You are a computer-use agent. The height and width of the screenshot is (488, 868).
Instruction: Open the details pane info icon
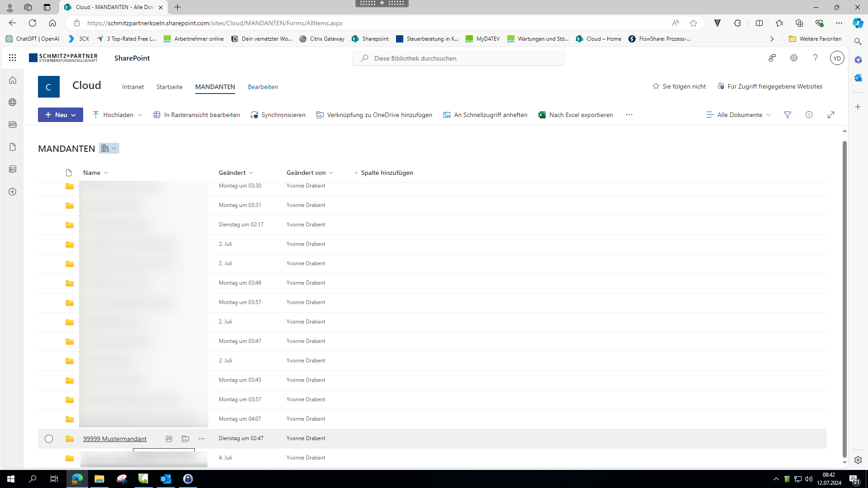(809, 115)
